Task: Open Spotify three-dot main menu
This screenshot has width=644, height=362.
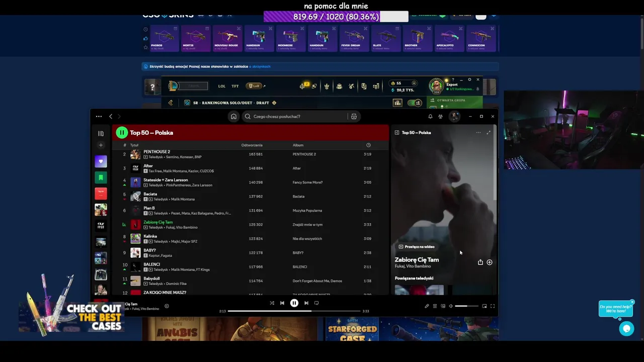Action: point(99,117)
